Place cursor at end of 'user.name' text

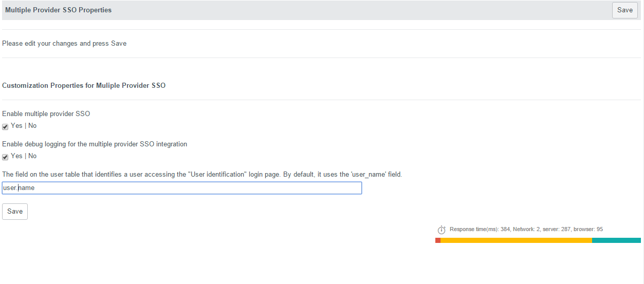click(35, 188)
